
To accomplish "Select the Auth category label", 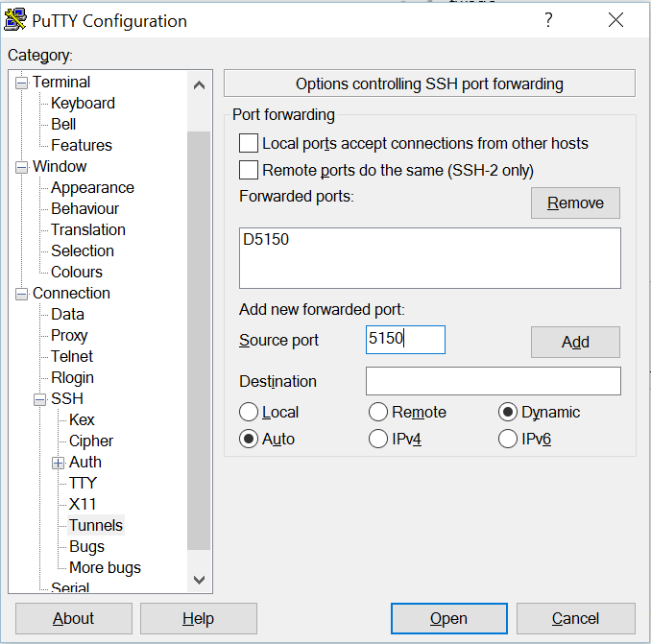I will coord(85,462).
